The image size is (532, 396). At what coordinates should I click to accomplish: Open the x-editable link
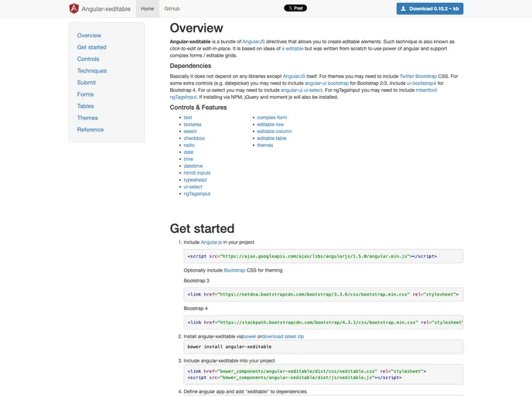click(292, 49)
